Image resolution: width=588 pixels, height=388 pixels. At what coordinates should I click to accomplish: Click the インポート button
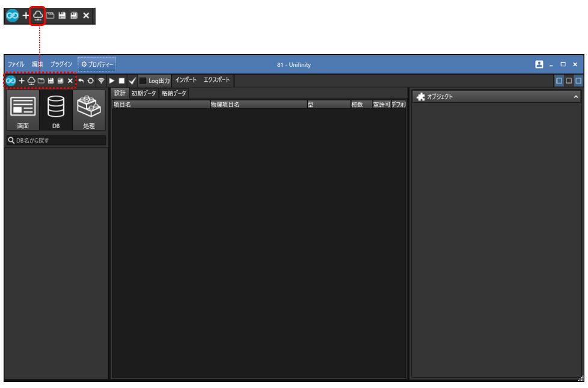coord(186,80)
